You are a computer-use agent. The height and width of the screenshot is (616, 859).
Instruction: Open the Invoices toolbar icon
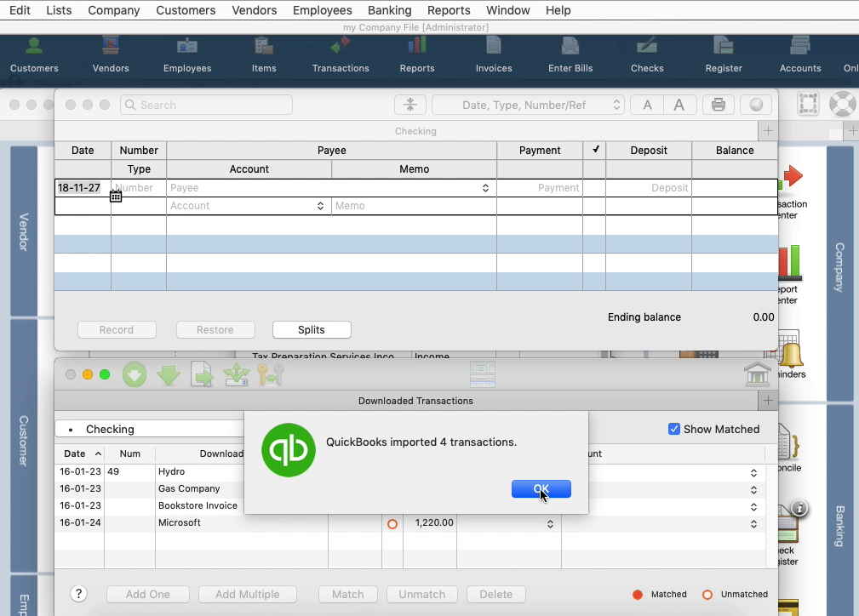pos(494,54)
